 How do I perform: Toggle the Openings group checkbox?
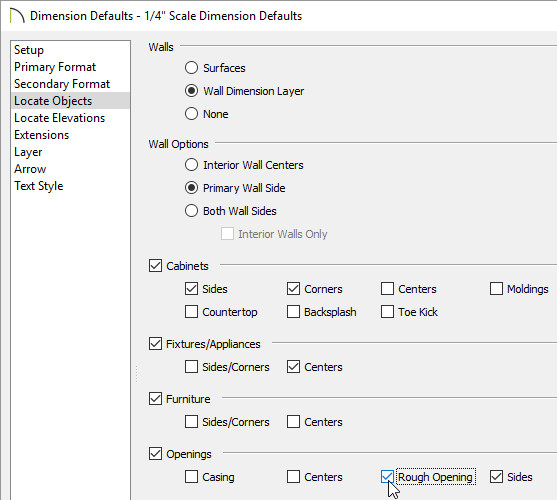tap(156, 454)
